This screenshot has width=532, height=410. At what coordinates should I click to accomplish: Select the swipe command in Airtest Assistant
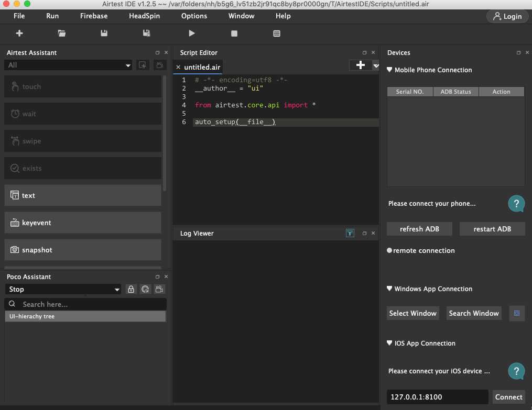(x=83, y=141)
